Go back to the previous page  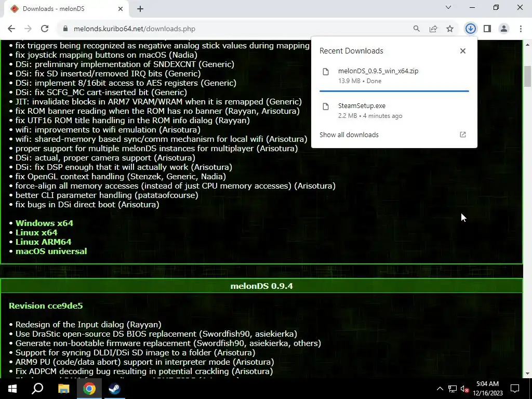[x=11, y=29]
